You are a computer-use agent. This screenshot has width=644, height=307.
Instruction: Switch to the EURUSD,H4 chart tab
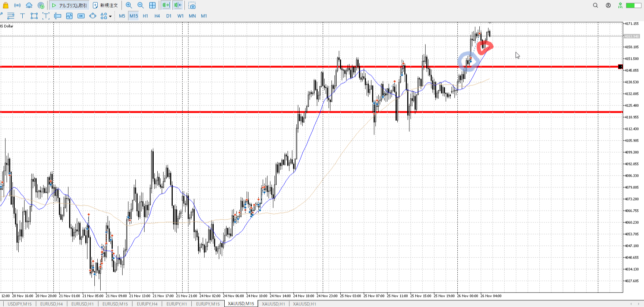pos(51,304)
